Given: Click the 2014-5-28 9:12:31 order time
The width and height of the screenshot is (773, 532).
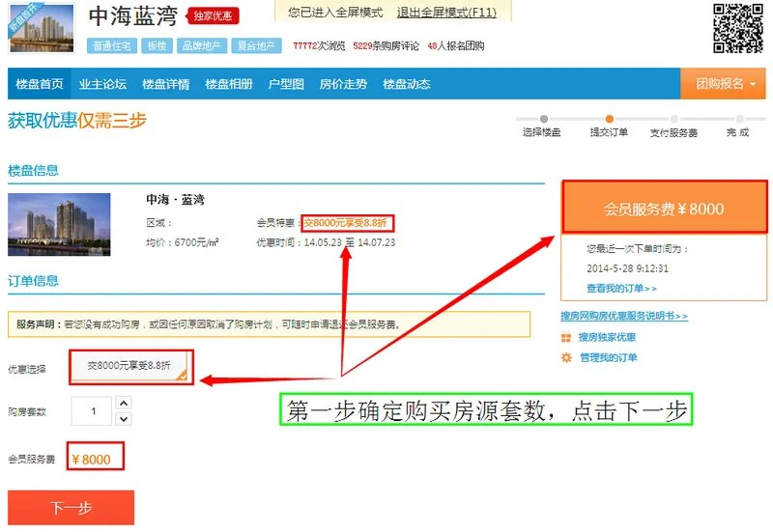Looking at the screenshot, I should (627, 268).
